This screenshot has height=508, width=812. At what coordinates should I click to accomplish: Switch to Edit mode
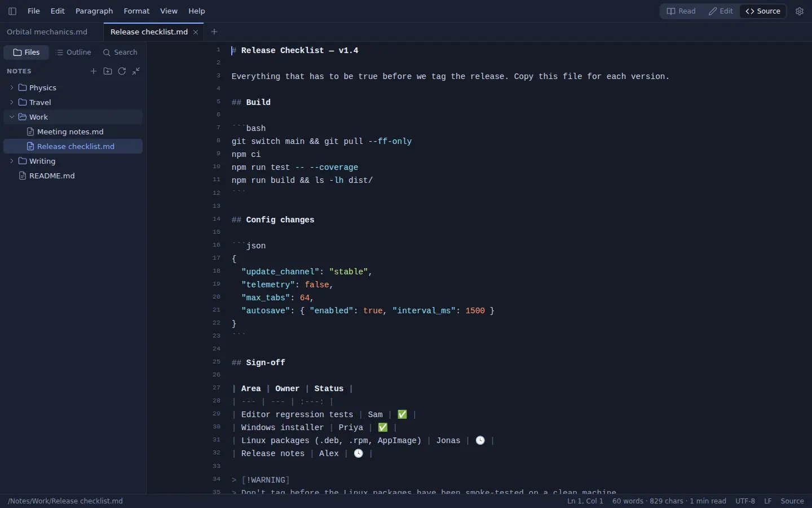(721, 11)
